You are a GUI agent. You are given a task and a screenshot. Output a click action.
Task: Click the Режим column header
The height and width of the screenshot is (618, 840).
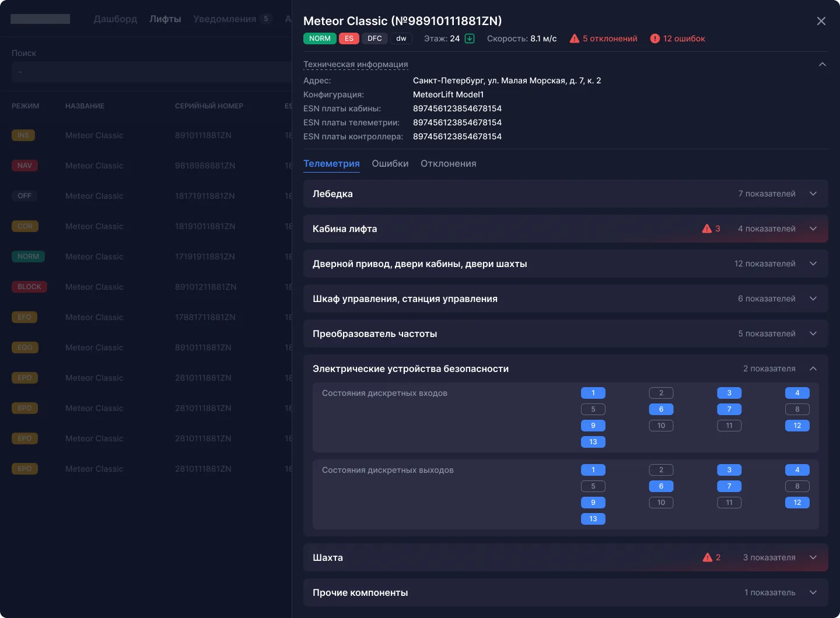26,106
